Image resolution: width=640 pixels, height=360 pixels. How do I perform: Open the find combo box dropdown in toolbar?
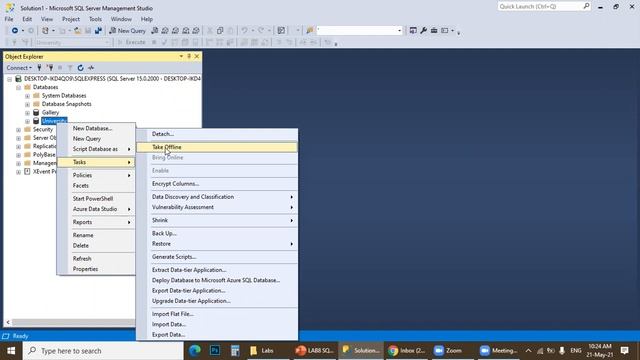pos(399,31)
